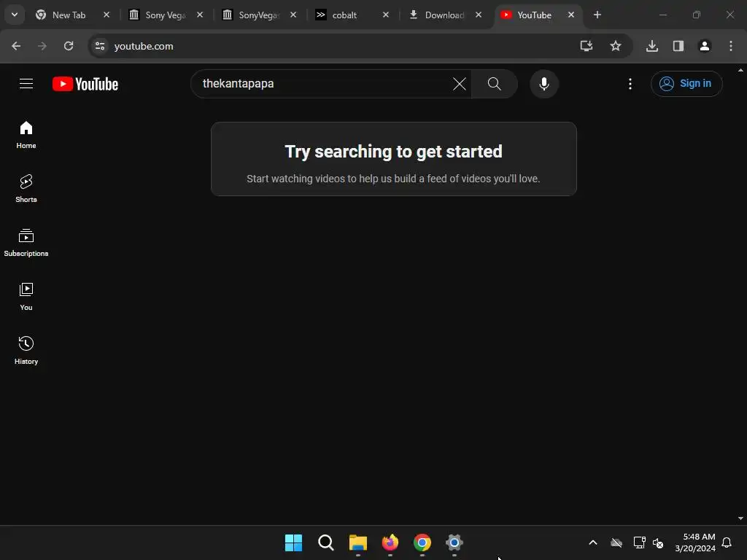Open Shorts from the sidebar

(x=26, y=189)
